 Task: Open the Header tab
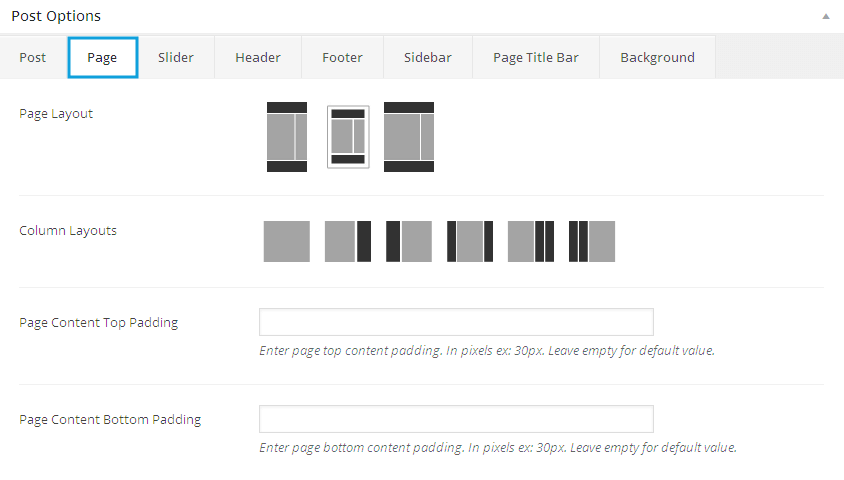pos(258,57)
